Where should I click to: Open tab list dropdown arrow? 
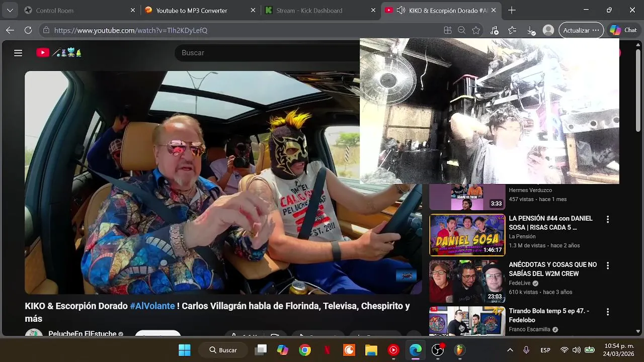10,10
